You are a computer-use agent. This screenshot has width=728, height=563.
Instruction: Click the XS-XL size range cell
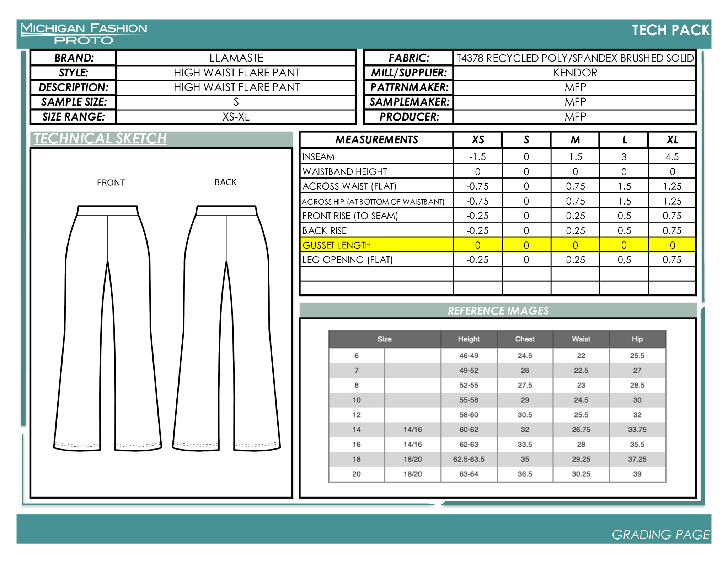(236, 117)
